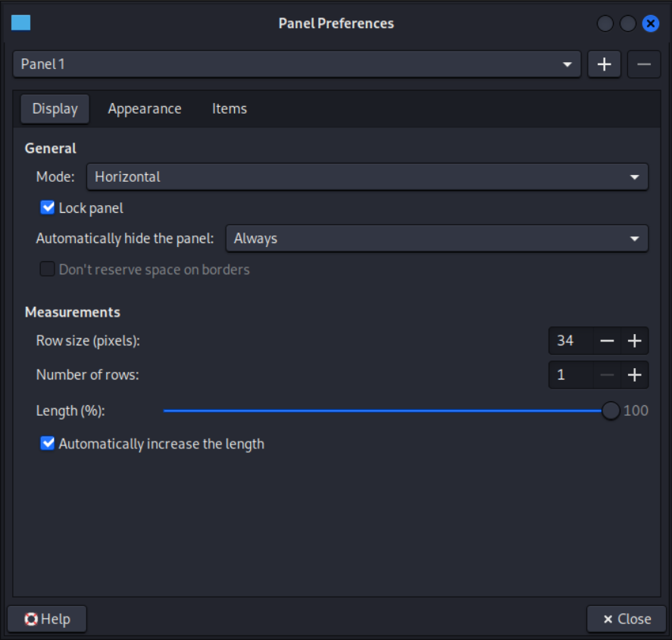Screen dimensions: 672x640
Task: Click the add new panel plus icon
Action: pos(604,64)
